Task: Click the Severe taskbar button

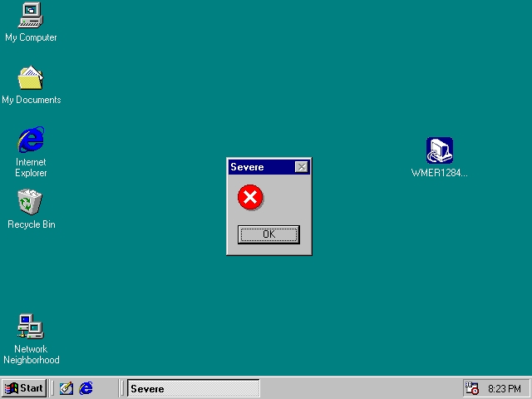Action: coord(193,388)
